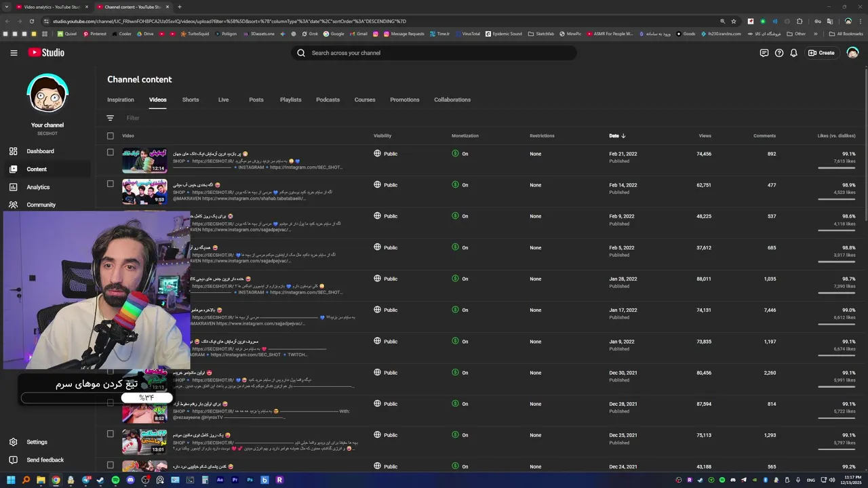Open Spotify from the taskbar
Image resolution: width=868 pixels, height=488 pixels.
pos(115,480)
